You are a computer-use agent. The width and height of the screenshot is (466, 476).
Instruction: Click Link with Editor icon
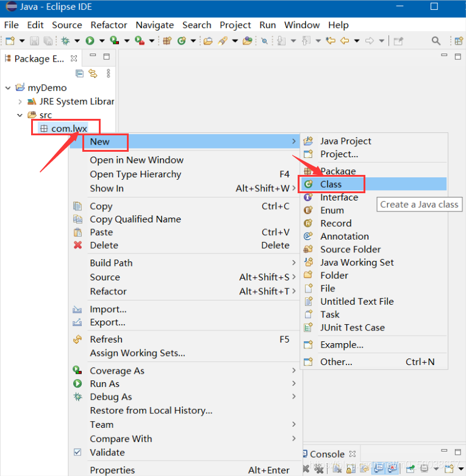pyautogui.click(x=93, y=73)
